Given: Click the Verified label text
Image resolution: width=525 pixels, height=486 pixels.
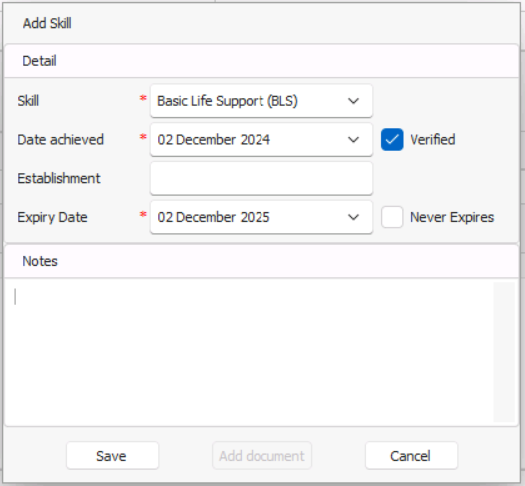Looking at the screenshot, I should pos(433,140).
